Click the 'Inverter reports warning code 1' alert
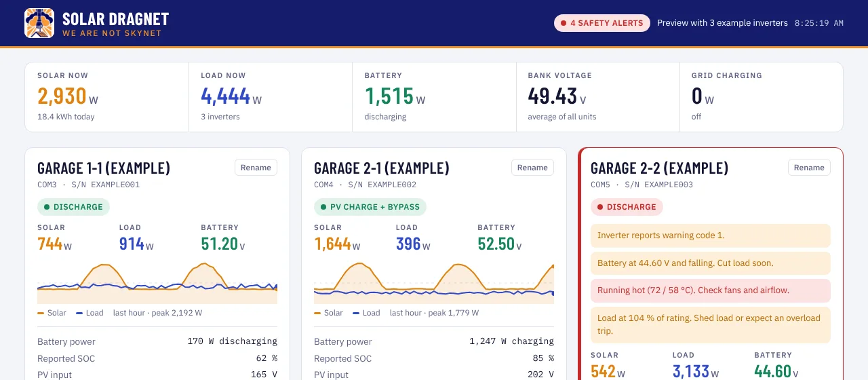The height and width of the screenshot is (380, 868). (711, 235)
